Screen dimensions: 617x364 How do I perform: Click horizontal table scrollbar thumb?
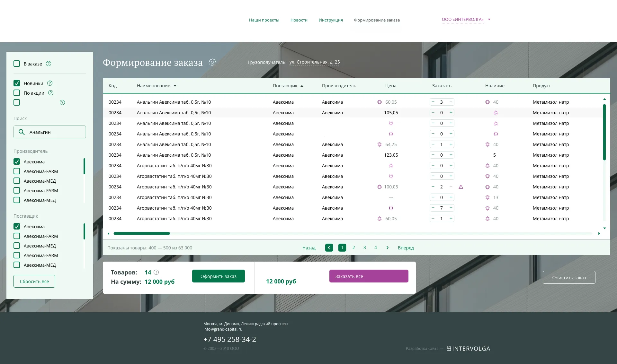coord(142,233)
